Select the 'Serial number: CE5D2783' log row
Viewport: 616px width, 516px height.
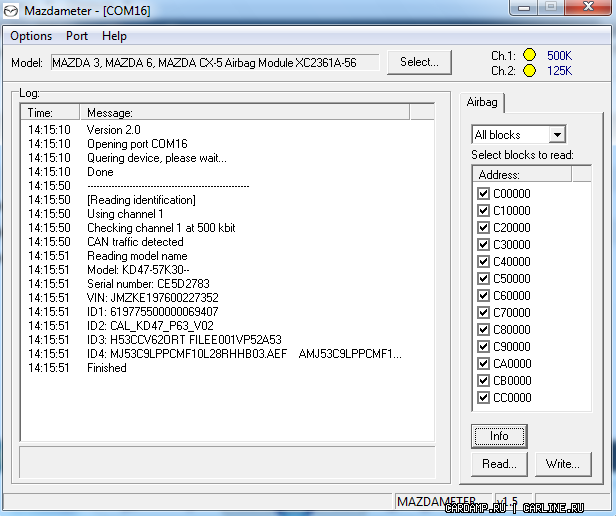click(227, 284)
